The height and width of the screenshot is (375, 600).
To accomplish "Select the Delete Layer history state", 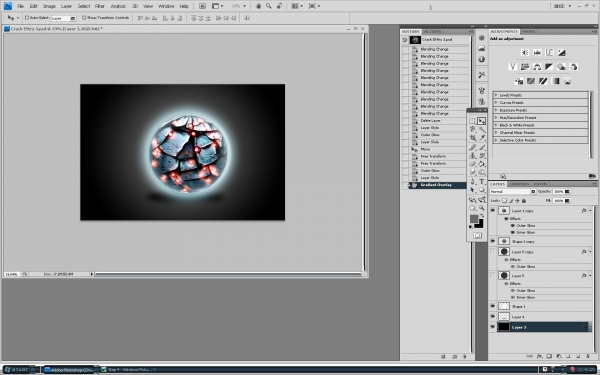I will click(436, 121).
